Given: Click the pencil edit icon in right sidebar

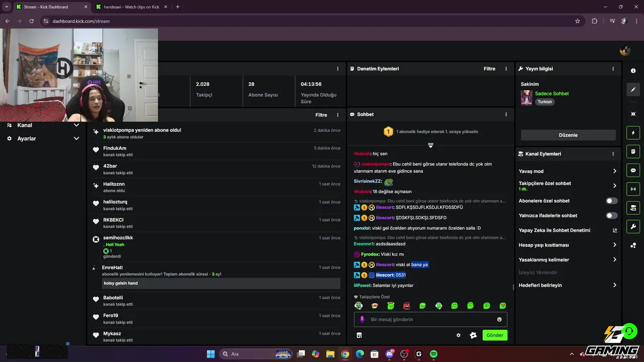Looking at the screenshot, I should point(633,89).
